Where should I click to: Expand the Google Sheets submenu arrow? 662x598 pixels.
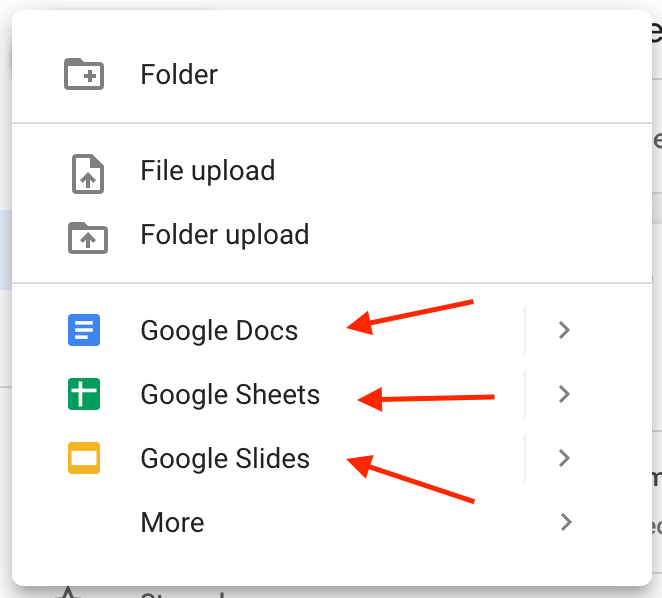click(x=564, y=394)
